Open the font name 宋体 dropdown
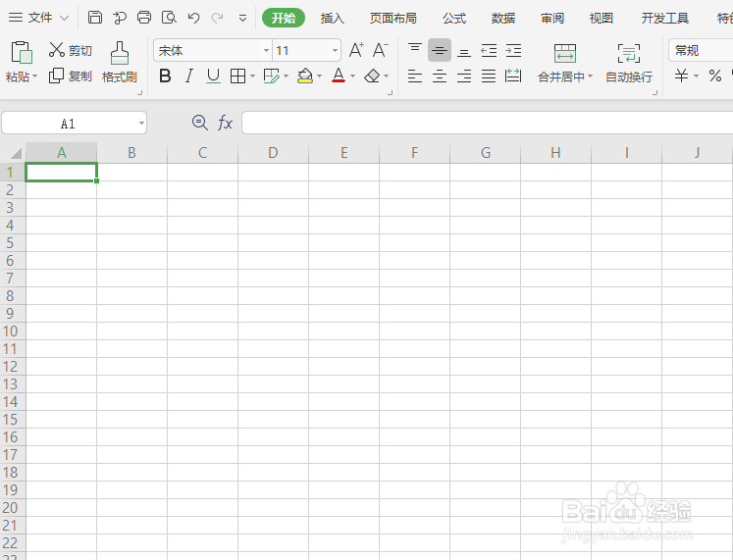 point(266,50)
